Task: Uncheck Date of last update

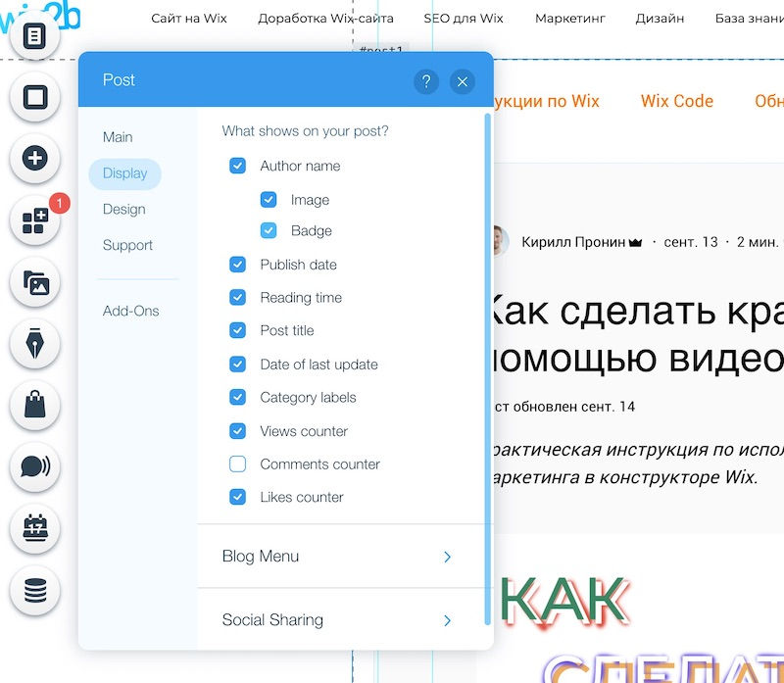Action: (x=237, y=364)
